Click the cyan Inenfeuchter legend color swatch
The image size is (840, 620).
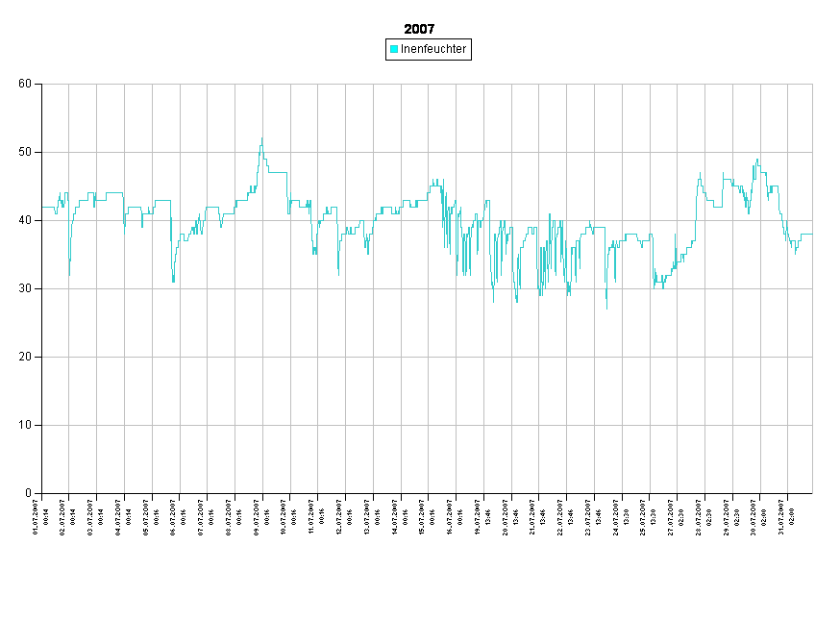(394, 49)
